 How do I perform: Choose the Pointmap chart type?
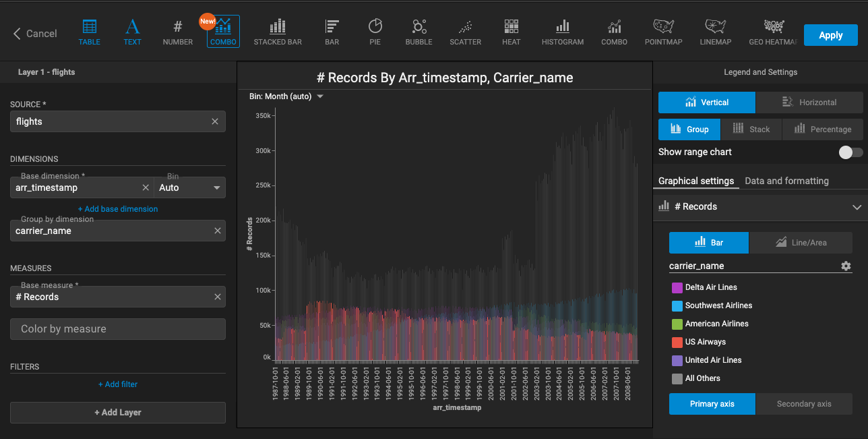click(x=663, y=32)
